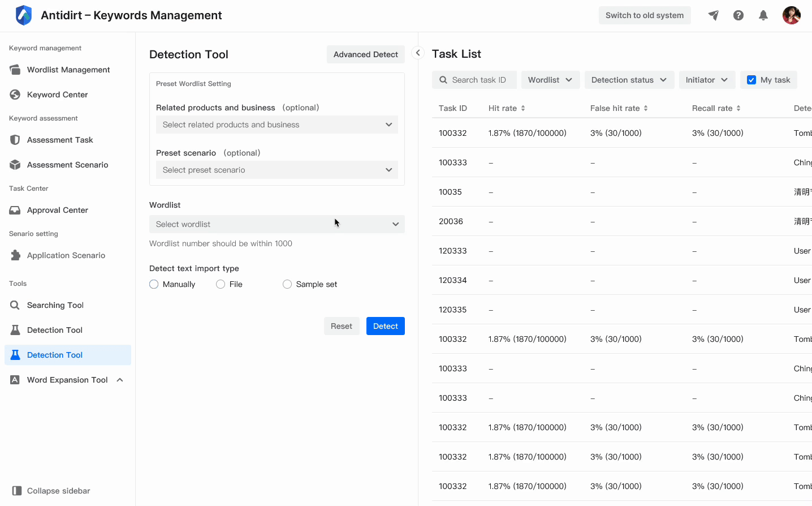Open Select related products and business dropdown
812x506 pixels.
pyautogui.click(x=277, y=125)
